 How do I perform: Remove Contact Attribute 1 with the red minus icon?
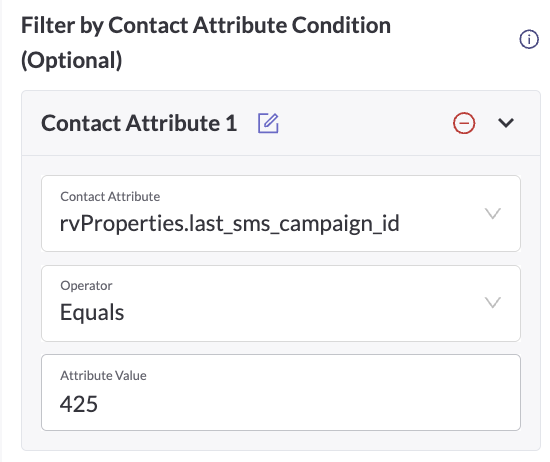tap(464, 123)
